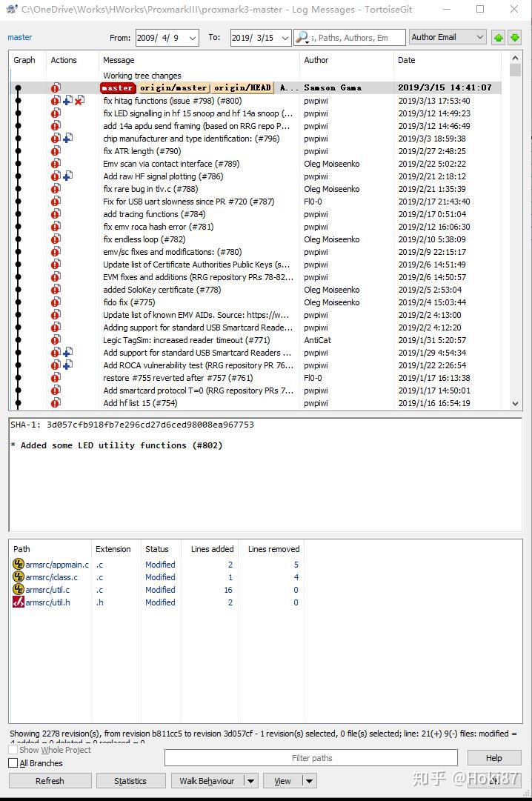
Task: Click the modified action icon on 'fido fix (#775)' row
Action: 56,302
